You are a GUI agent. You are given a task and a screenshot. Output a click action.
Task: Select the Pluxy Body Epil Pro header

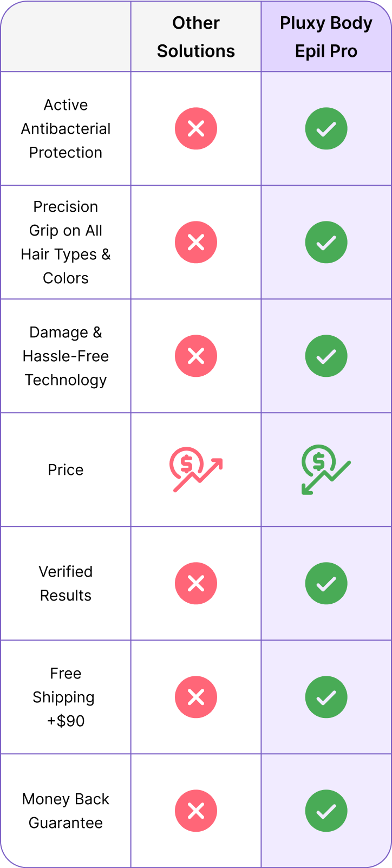pos(326,37)
